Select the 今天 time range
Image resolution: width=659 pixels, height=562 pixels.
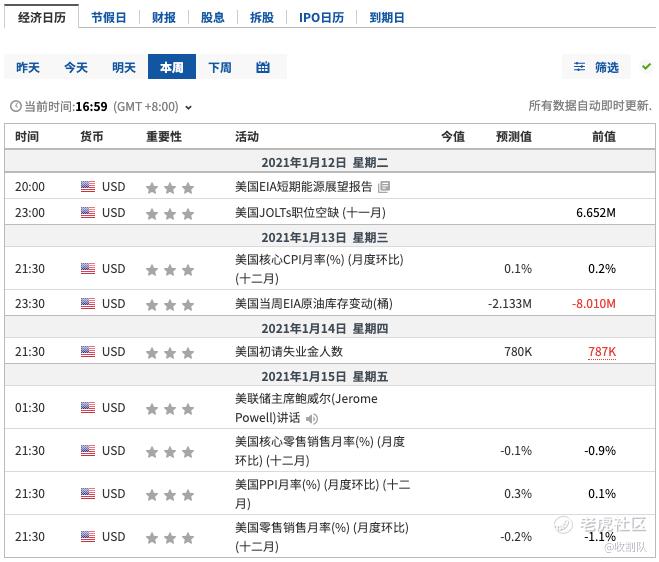pyautogui.click(x=76, y=67)
